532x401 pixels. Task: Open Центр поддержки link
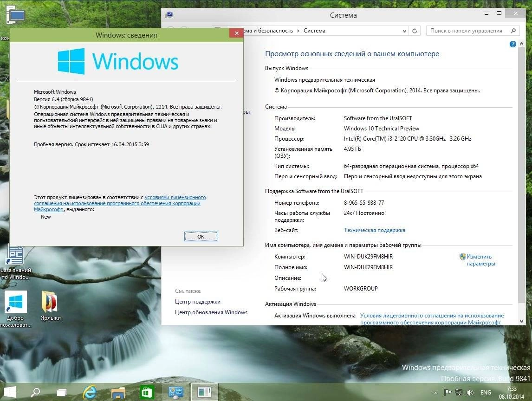click(x=197, y=302)
